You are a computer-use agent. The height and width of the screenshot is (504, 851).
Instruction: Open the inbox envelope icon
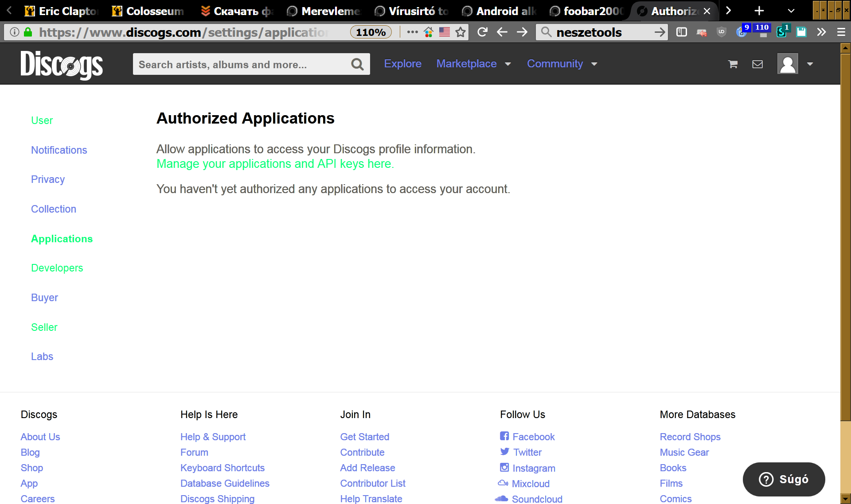coord(757,64)
